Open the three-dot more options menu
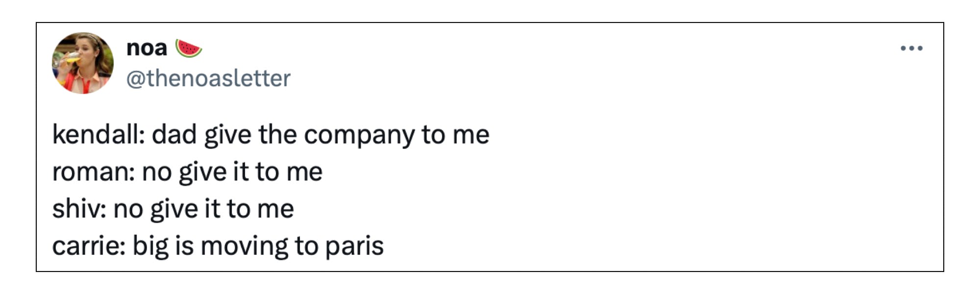980x294 pixels. (x=911, y=48)
